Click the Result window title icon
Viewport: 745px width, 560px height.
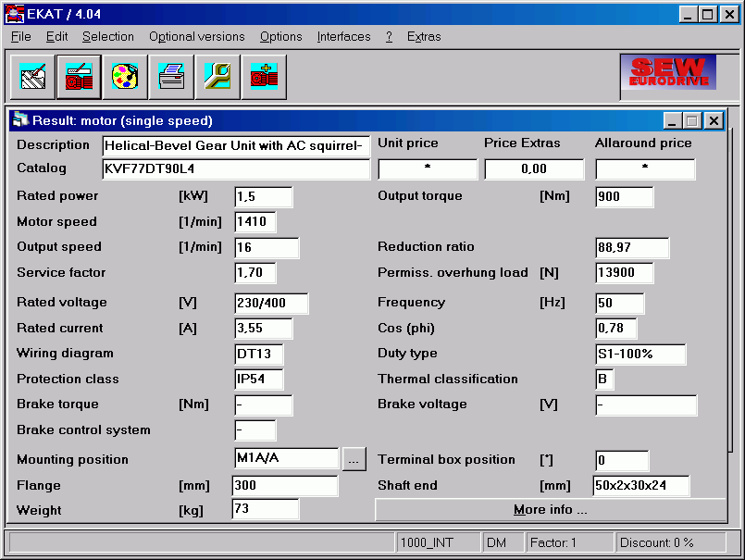pos(20,119)
